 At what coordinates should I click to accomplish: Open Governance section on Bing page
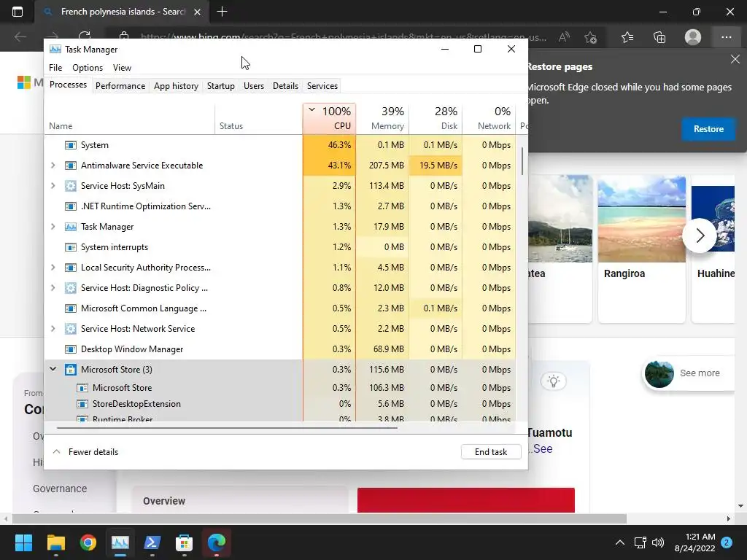coord(60,489)
